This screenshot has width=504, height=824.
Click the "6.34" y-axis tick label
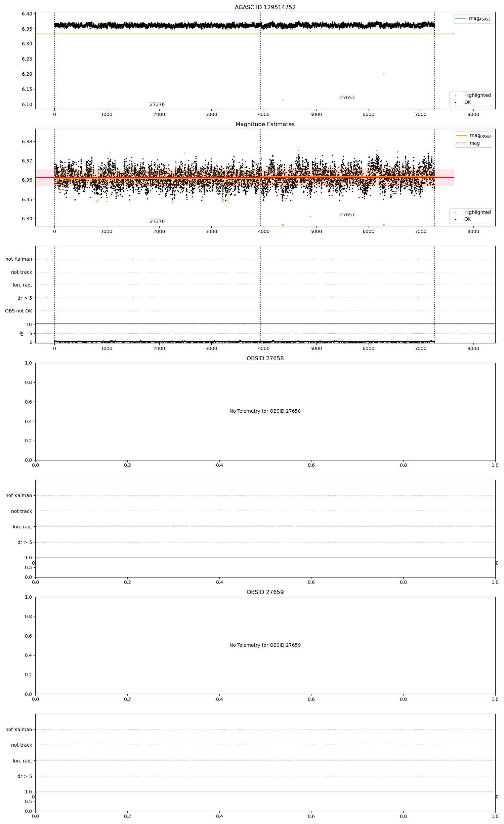point(27,219)
